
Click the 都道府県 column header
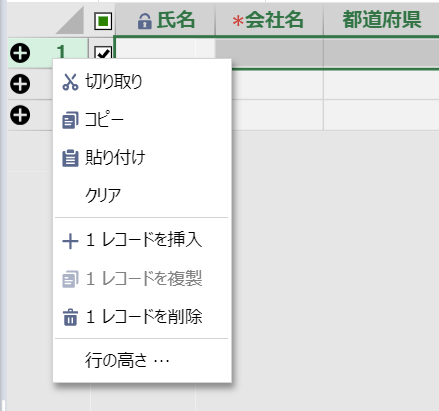coord(381,20)
